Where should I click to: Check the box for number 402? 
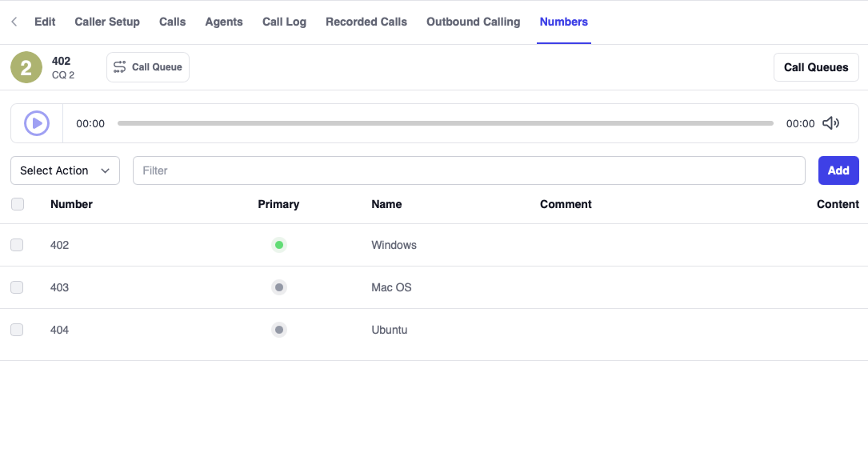tap(17, 245)
